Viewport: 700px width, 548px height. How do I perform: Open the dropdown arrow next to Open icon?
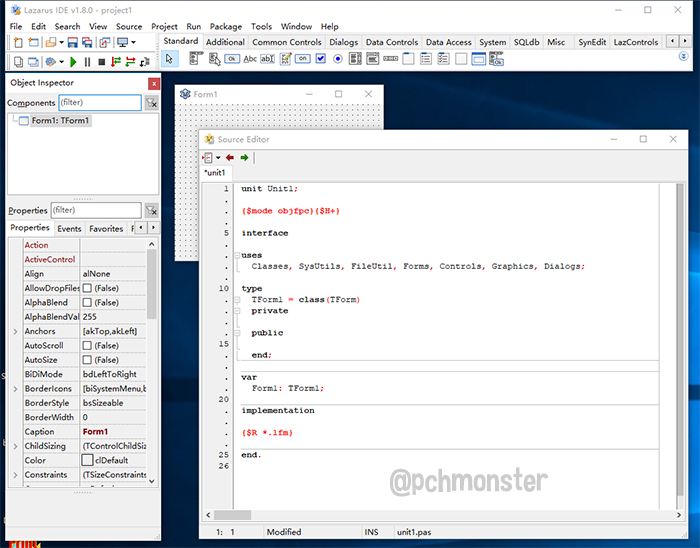tap(62, 43)
